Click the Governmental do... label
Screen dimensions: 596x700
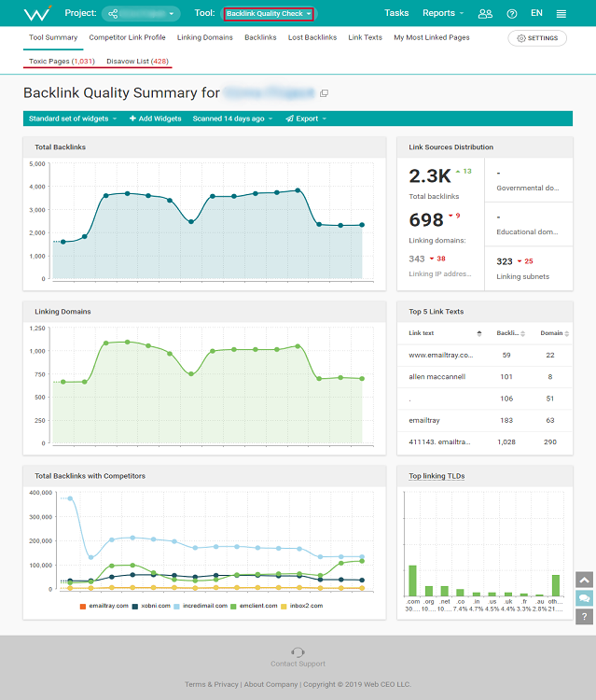pyautogui.click(x=527, y=188)
